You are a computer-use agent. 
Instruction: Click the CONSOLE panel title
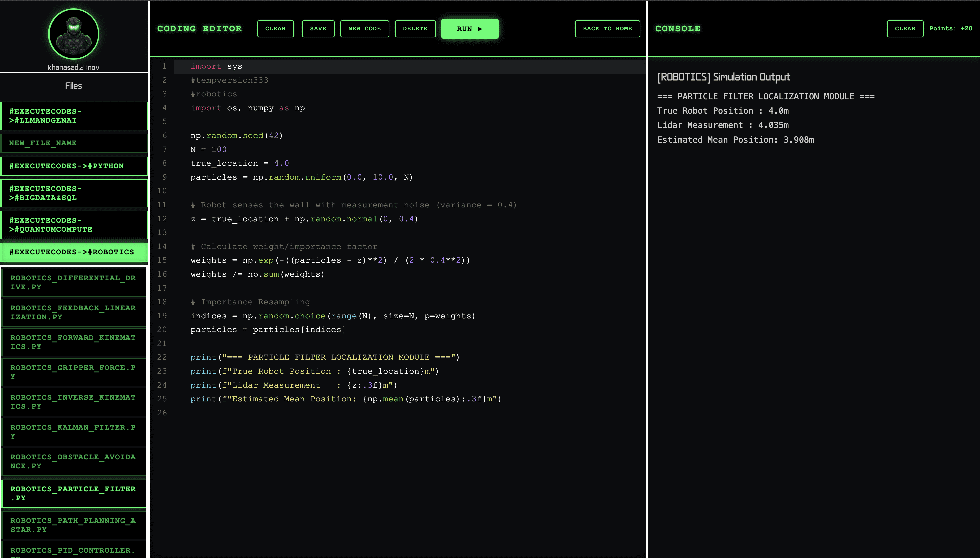click(x=678, y=29)
